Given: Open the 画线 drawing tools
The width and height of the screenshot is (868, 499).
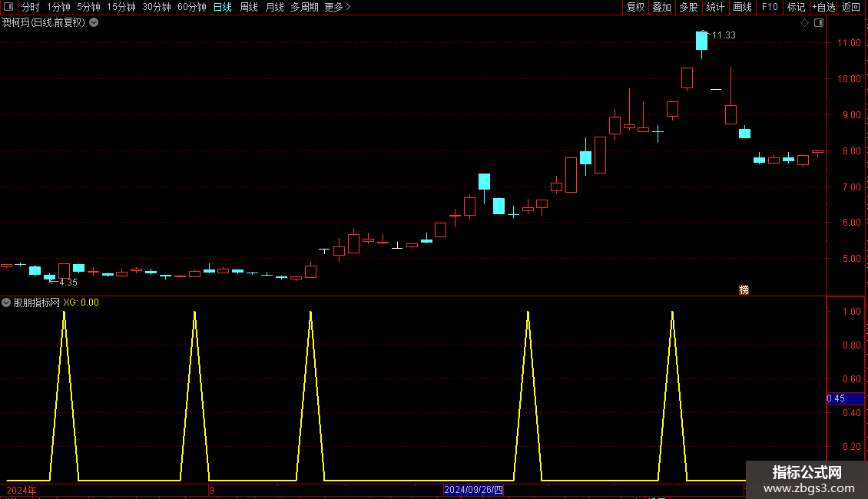Looking at the screenshot, I should click(x=742, y=7).
